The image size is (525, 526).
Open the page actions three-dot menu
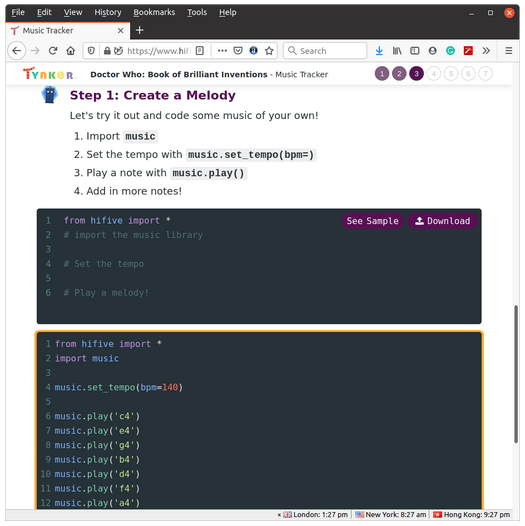222,51
